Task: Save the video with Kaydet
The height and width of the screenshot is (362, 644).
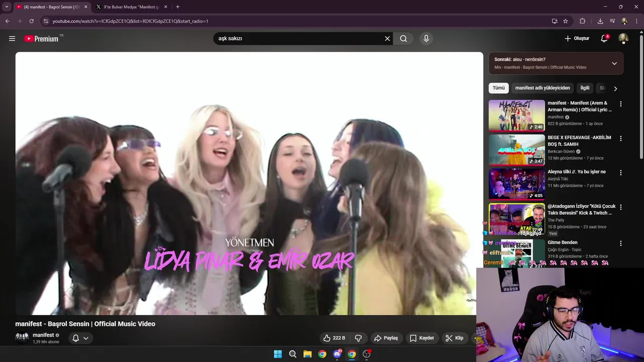Action: point(422,338)
